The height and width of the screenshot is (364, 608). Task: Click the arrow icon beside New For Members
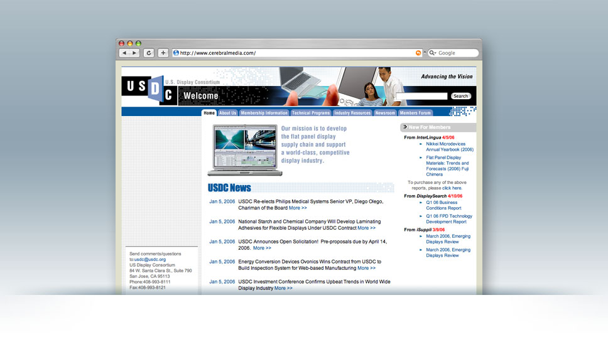[405, 127]
